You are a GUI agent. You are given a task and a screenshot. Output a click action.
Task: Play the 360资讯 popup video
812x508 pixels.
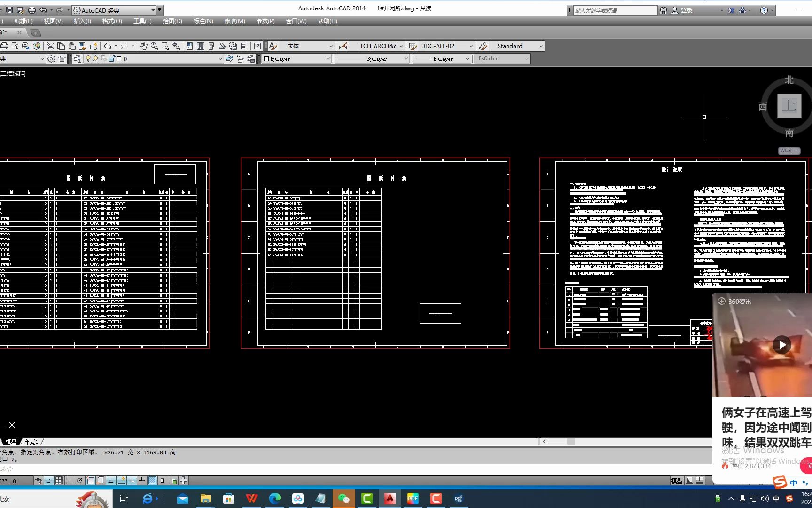(x=782, y=345)
